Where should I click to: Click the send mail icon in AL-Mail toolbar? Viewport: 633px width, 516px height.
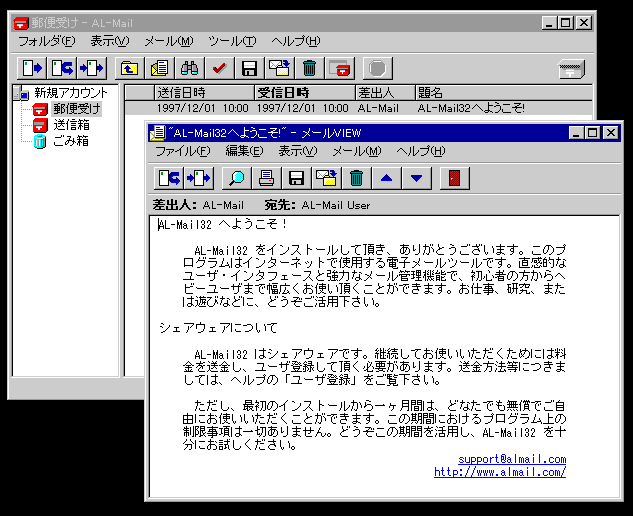pyautogui.click(x=32, y=68)
